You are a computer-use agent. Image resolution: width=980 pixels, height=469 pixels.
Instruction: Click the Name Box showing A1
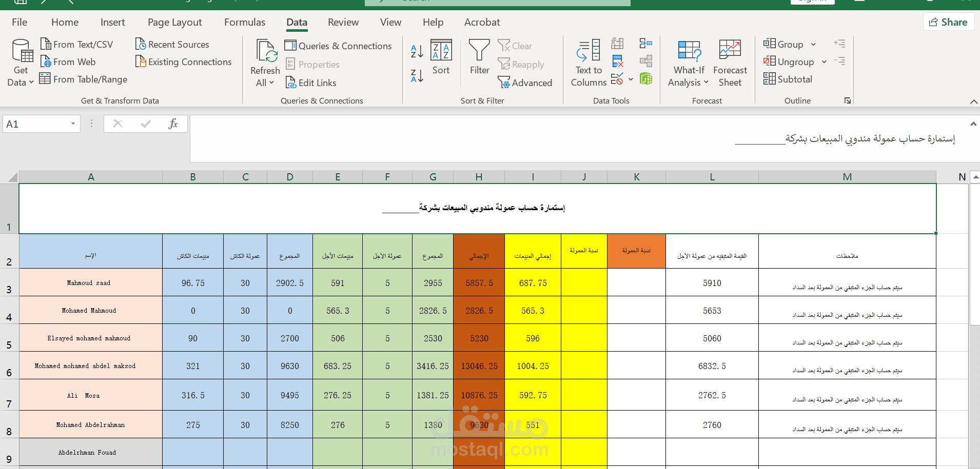tap(36, 124)
